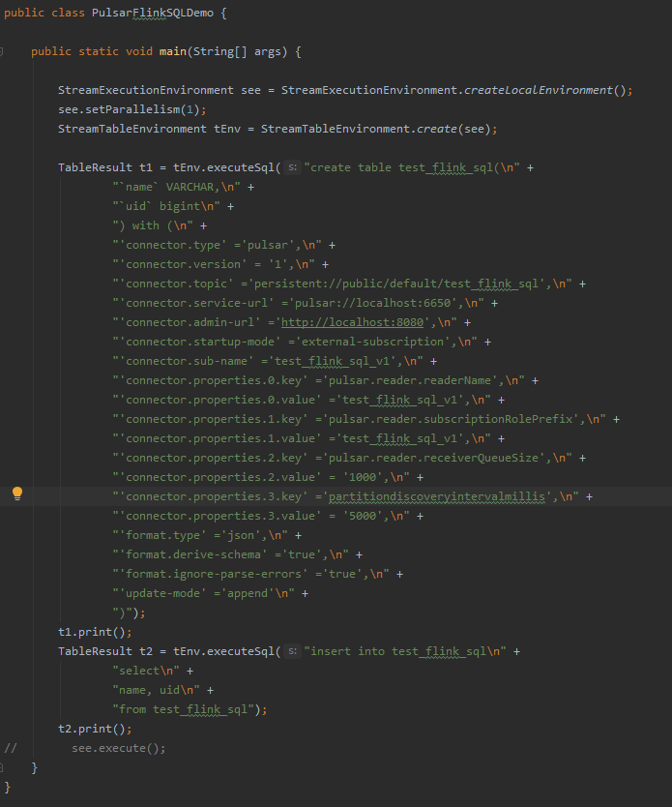Click TableResult t2 declaration
This screenshot has width=672, height=807.
click(x=105, y=651)
